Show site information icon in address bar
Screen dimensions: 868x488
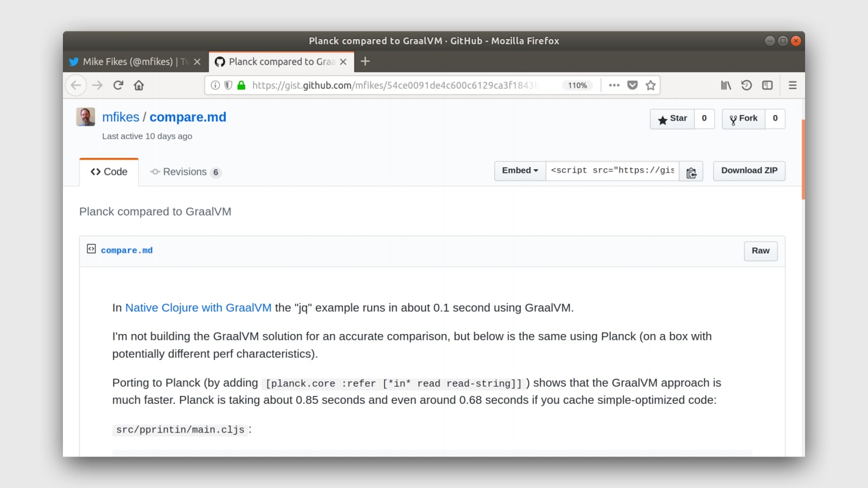pyautogui.click(x=215, y=85)
